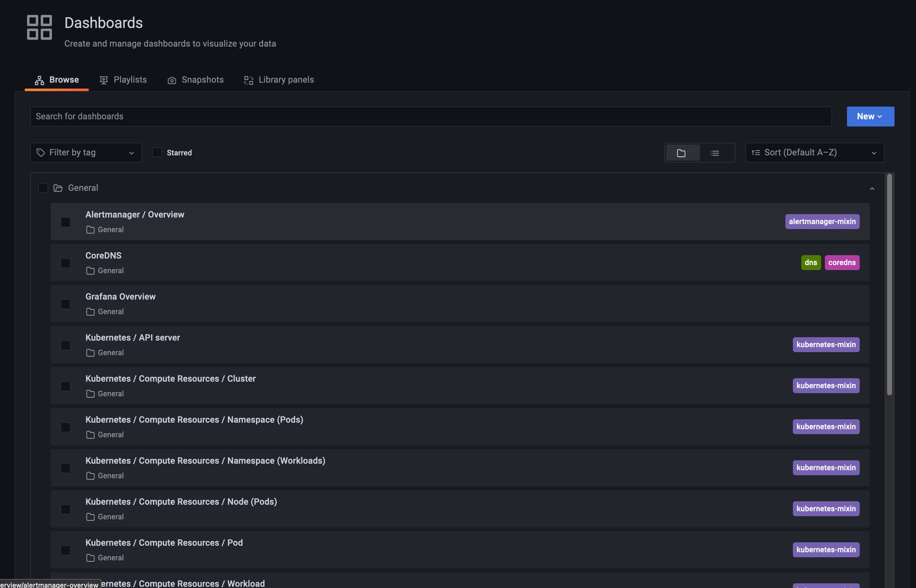Viewport: 916px width, 588px height.
Task: Click the Library panels icon
Action: [x=249, y=80]
